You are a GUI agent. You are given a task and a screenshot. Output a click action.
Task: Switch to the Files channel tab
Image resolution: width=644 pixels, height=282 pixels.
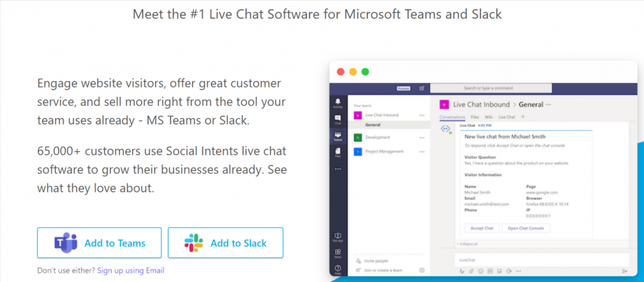tap(475, 117)
